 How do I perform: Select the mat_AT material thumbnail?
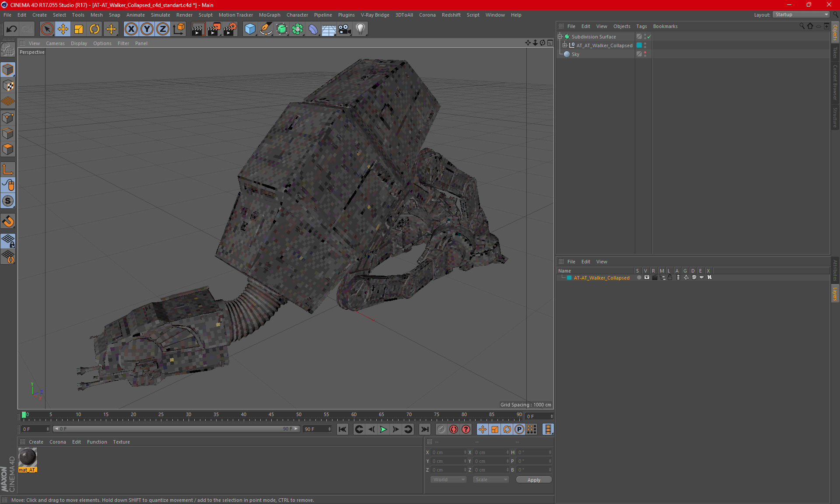click(x=28, y=457)
